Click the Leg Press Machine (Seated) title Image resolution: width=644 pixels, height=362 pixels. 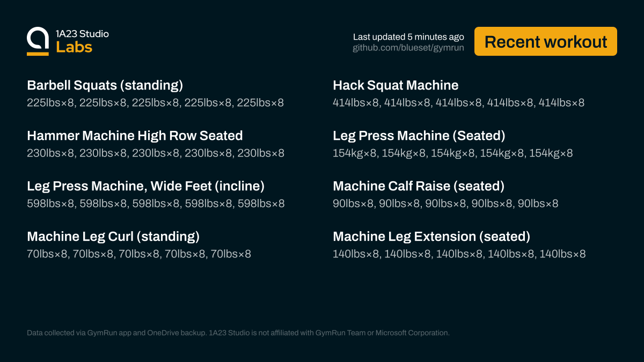point(419,136)
